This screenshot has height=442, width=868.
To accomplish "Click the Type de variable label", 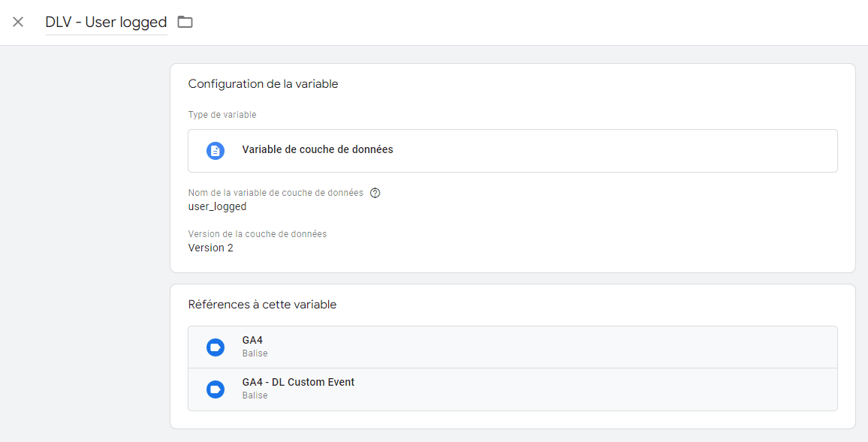I will point(222,115).
